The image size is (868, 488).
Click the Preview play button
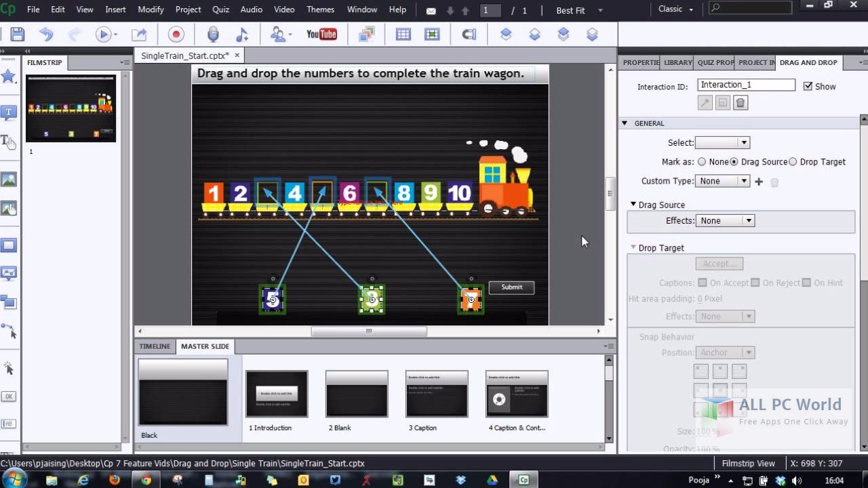pyautogui.click(x=103, y=34)
